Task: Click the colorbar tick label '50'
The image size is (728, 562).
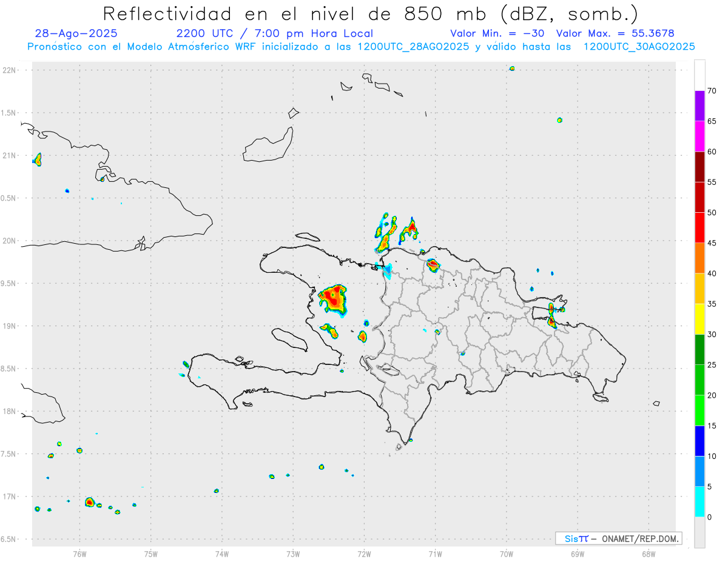Action: coord(712,213)
